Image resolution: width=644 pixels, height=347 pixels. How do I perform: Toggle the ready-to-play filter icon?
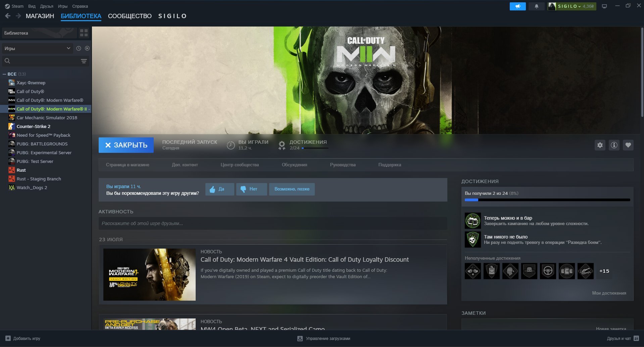coord(87,48)
